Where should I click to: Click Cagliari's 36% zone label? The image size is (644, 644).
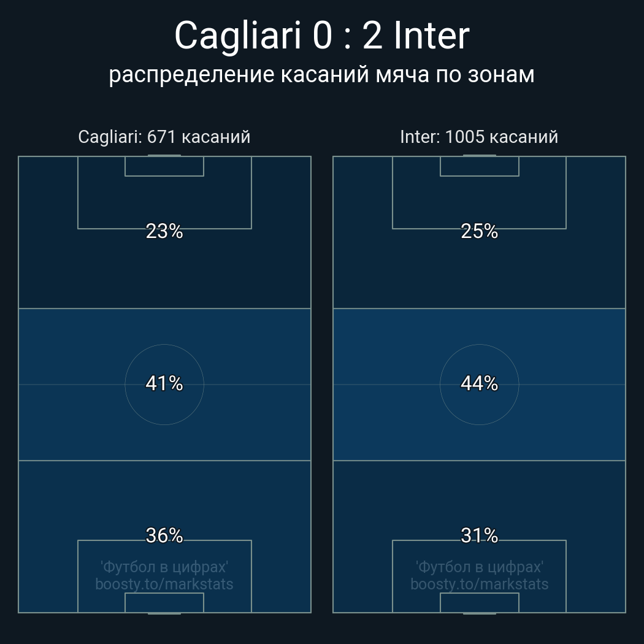tap(164, 535)
